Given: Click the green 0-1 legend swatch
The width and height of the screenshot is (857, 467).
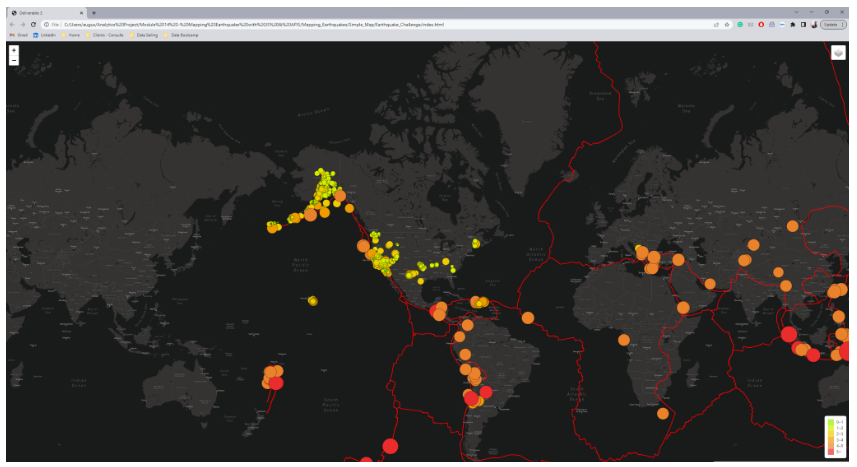Looking at the screenshot, I should (x=831, y=422).
